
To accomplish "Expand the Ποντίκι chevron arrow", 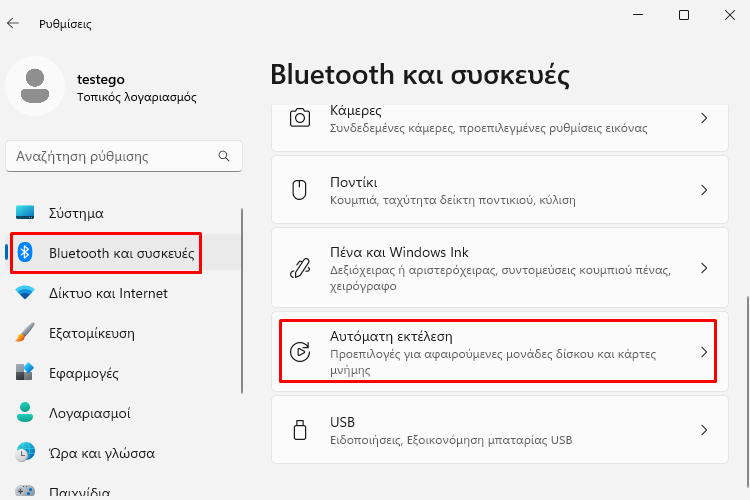I will tap(704, 190).
